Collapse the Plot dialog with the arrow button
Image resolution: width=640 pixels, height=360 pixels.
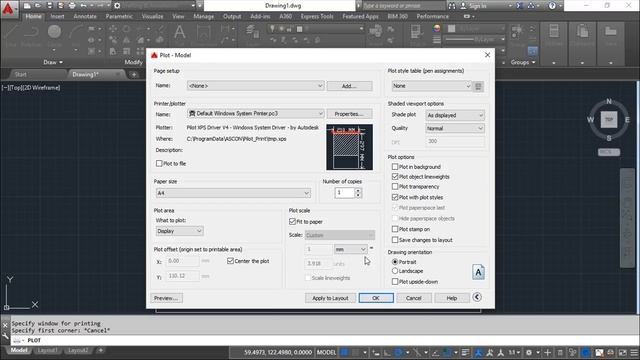(477, 297)
